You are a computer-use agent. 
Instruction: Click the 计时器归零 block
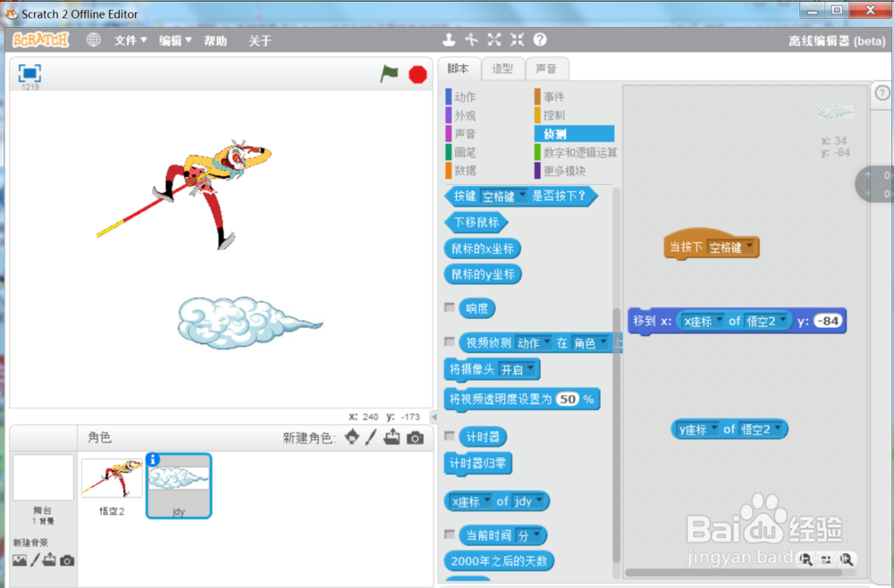477,463
